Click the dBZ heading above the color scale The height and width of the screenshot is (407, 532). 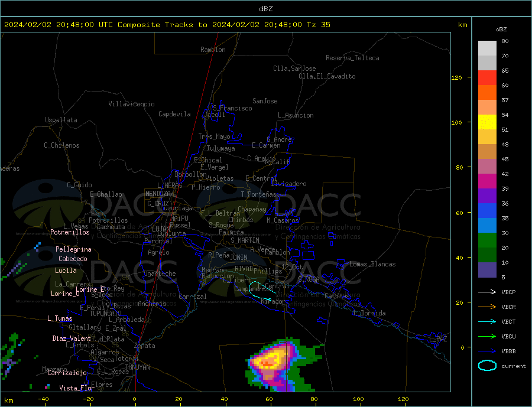[x=501, y=30]
